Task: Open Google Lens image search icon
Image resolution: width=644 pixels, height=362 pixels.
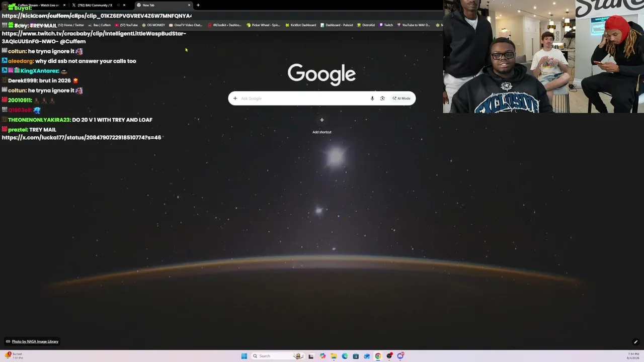Action: pyautogui.click(x=382, y=99)
